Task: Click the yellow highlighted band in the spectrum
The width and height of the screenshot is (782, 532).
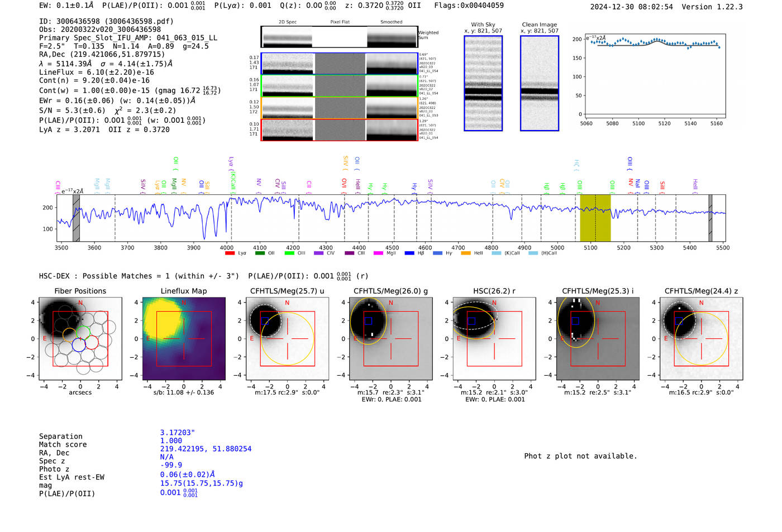Action: pos(595,218)
